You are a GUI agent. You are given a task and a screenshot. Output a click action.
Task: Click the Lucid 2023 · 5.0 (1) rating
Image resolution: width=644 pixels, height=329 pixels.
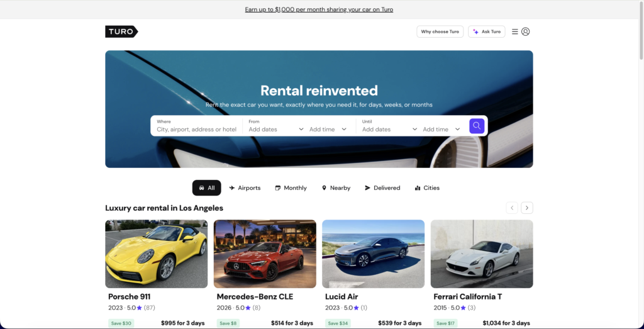click(347, 308)
